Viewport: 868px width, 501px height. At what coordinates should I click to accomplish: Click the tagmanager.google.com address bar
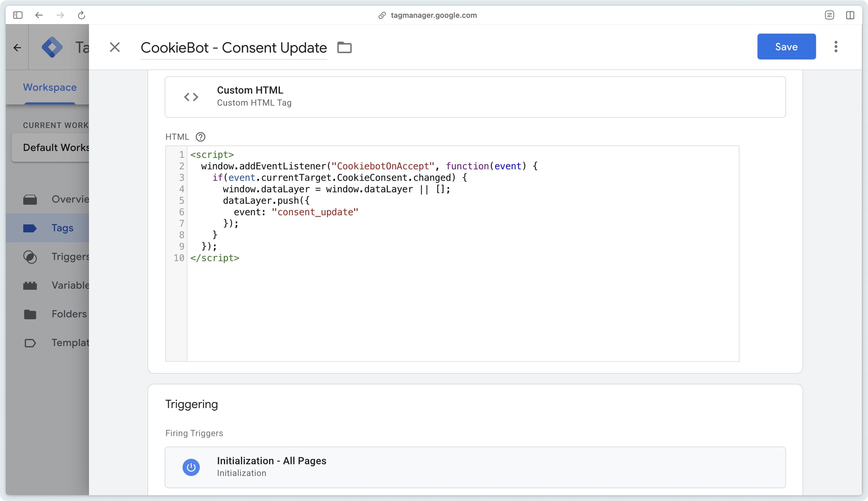pyautogui.click(x=434, y=15)
